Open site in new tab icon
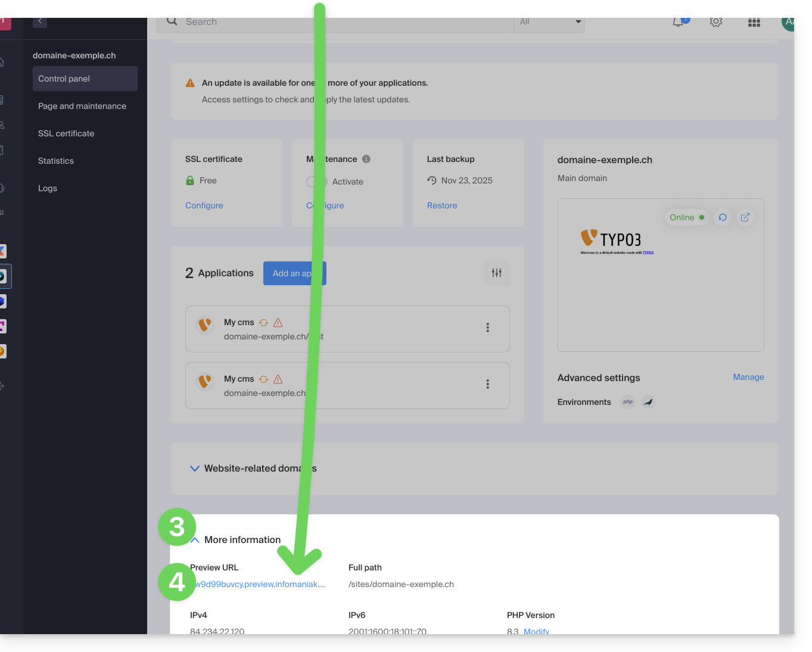812x652 pixels. [x=745, y=217]
